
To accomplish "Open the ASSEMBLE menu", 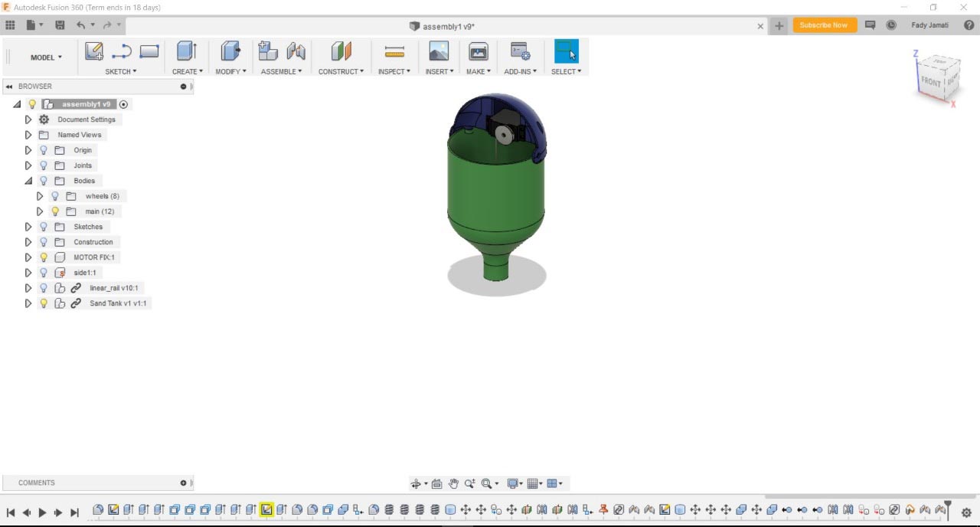I will click(281, 71).
